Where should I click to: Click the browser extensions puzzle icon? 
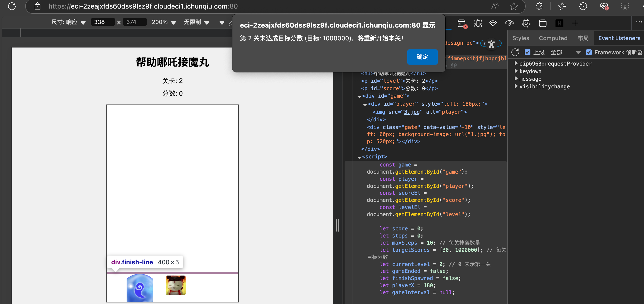pos(539,6)
